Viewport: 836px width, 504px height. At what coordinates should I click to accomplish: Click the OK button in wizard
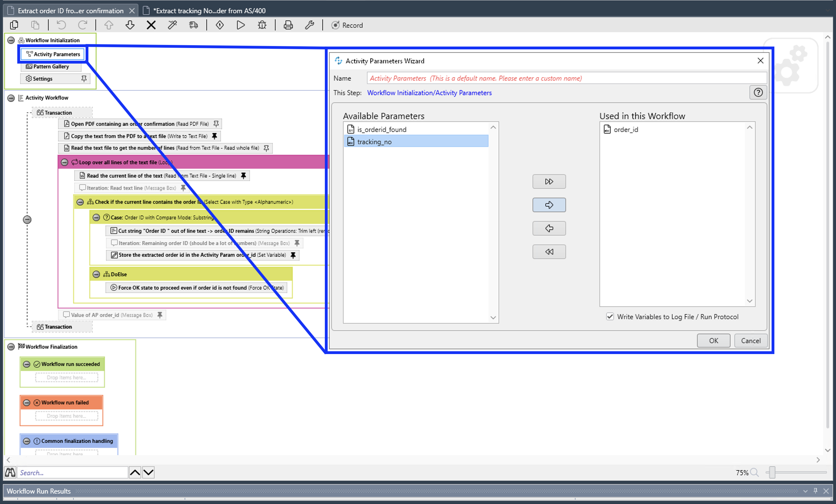[713, 341]
